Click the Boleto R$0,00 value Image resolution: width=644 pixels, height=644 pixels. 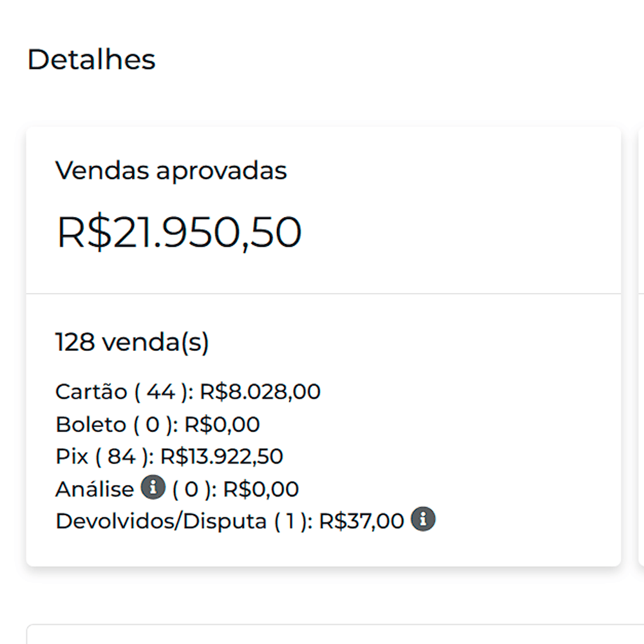click(x=222, y=425)
